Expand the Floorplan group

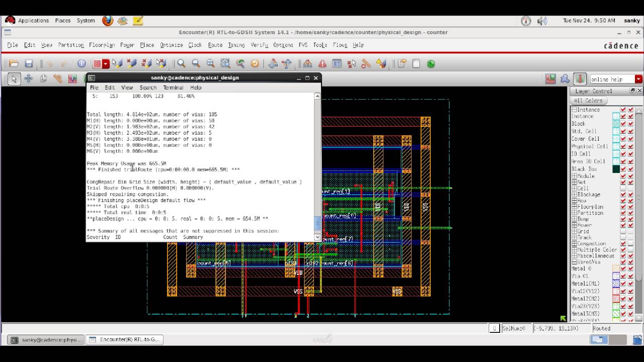[574, 207]
